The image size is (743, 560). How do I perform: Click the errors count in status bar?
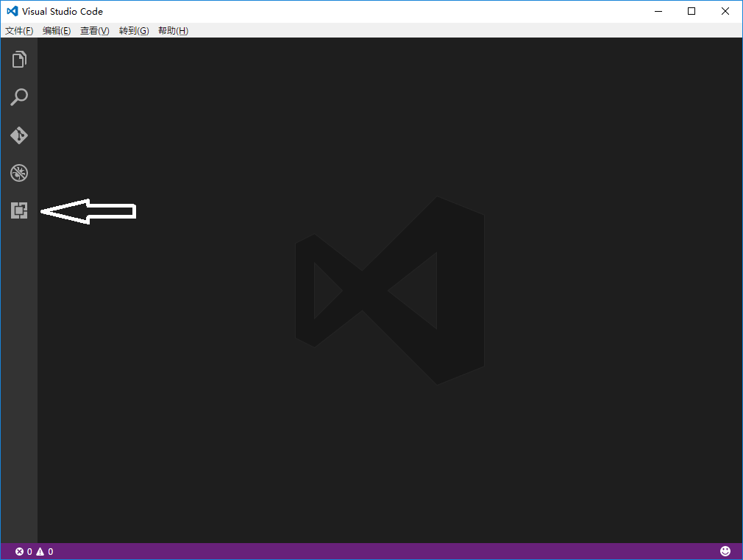(24, 551)
